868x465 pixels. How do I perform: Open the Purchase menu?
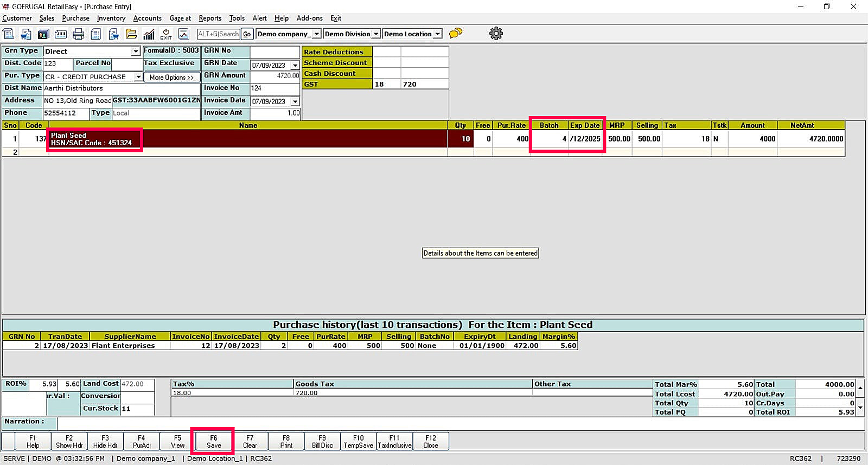click(x=75, y=18)
